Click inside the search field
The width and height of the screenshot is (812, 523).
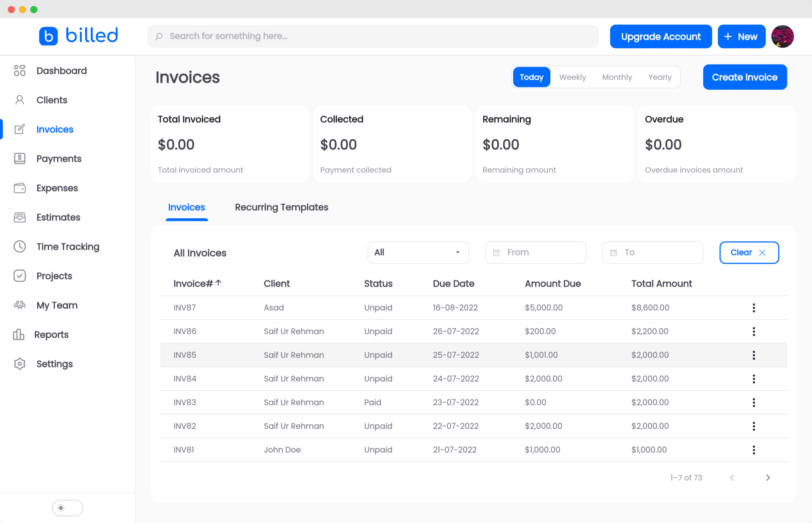point(373,36)
